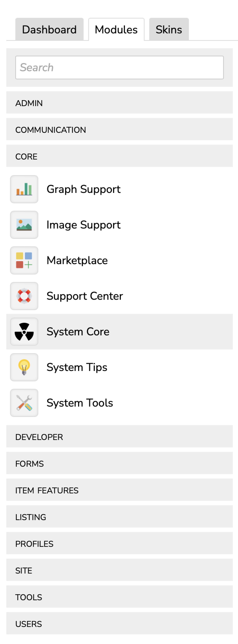238x644 pixels.
Task: Switch to the Skins tab
Action: [169, 29]
